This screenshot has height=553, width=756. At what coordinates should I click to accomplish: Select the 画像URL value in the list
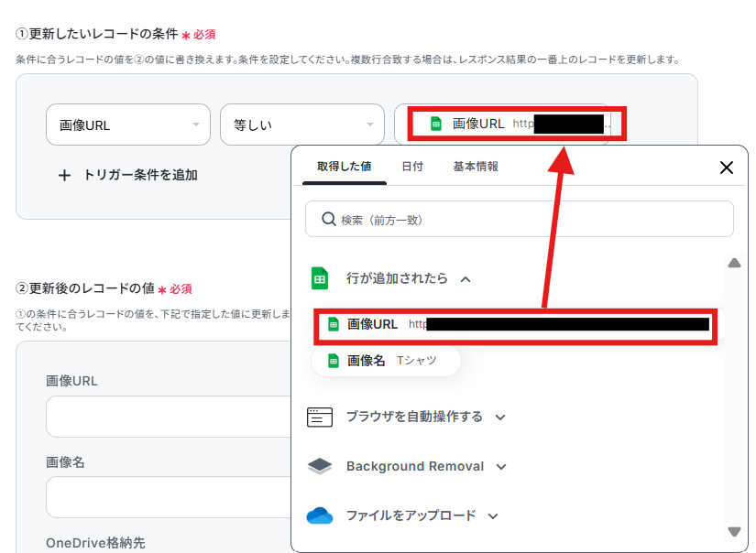pyautogui.click(x=515, y=324)
